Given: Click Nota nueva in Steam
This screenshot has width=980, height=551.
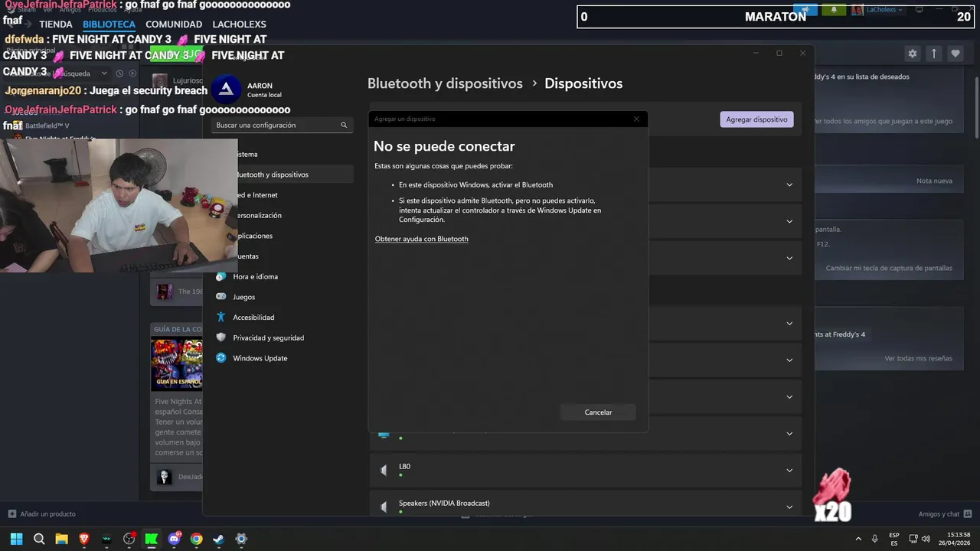Looking at the screenshot, I should tap(934, 181).
